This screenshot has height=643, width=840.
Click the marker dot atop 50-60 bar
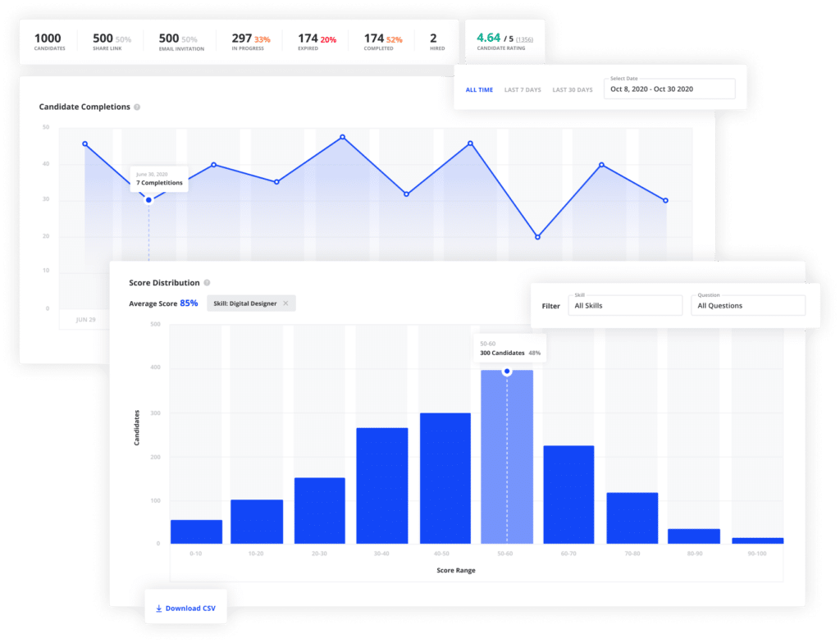(x=507, y=372)
